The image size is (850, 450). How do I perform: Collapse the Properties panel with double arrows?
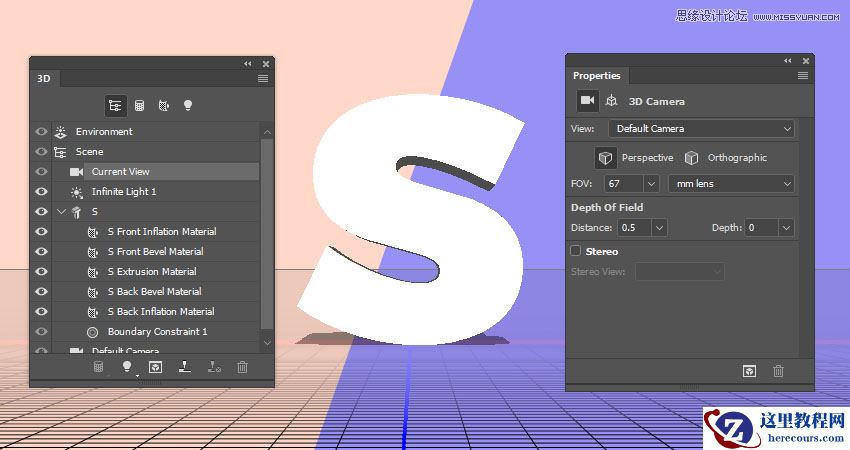click(x=788, y=61)
